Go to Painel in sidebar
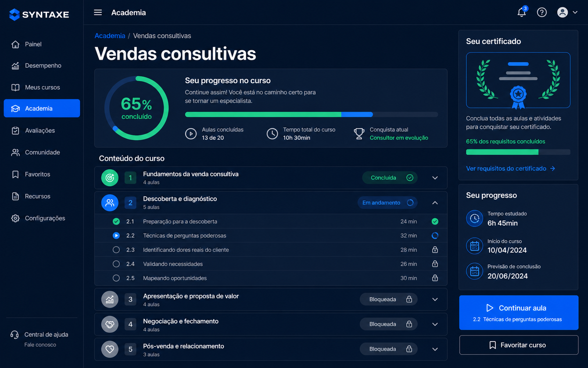The width and height of the screenshot is (588, 368). (42, 44)
